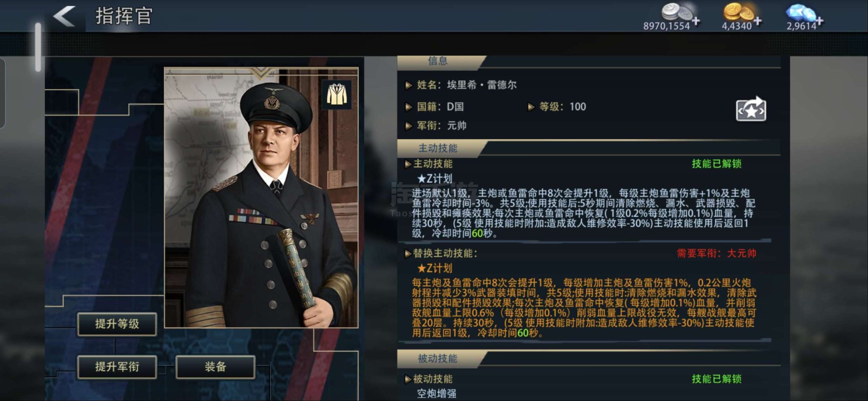Screen dimensions: 868x401
Task: Select the 主动技能 section header
Action: coord(438,148)
